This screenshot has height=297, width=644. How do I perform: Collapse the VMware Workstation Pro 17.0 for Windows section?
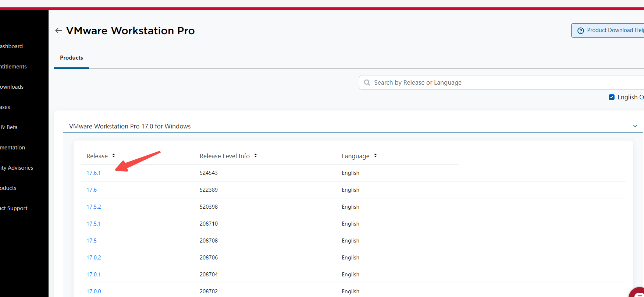click(635, 126)
